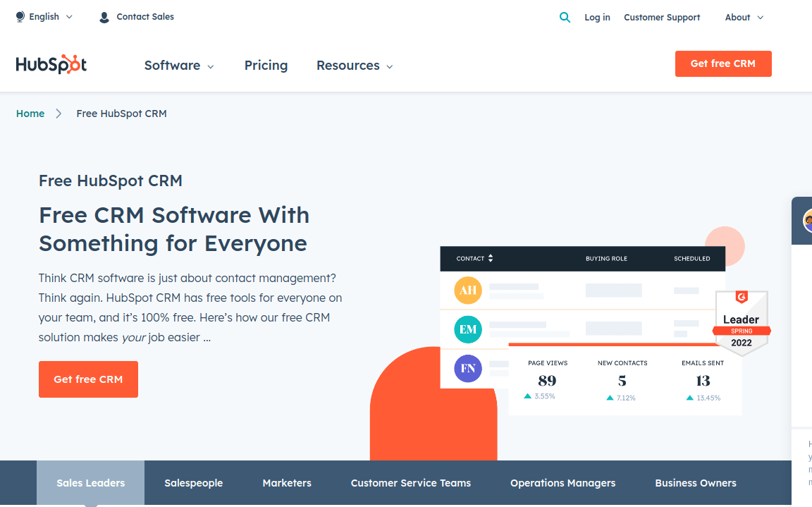Click the Emails Sent value 13
The height and width of the screenshot is (507, 812).
pyautogui.click(x=703, y=381)
